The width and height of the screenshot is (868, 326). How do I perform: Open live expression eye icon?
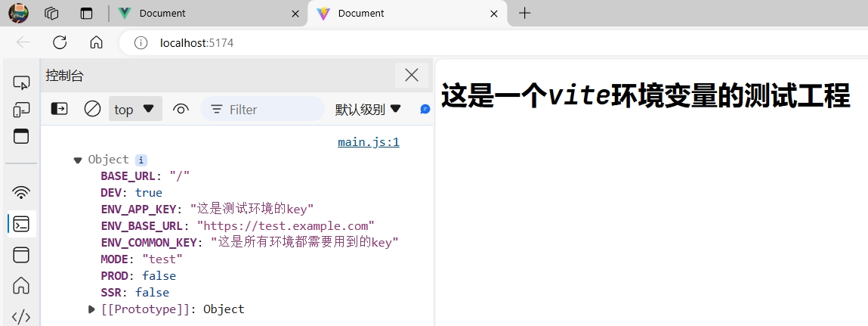pyautogui.click(x=181, y=109)
